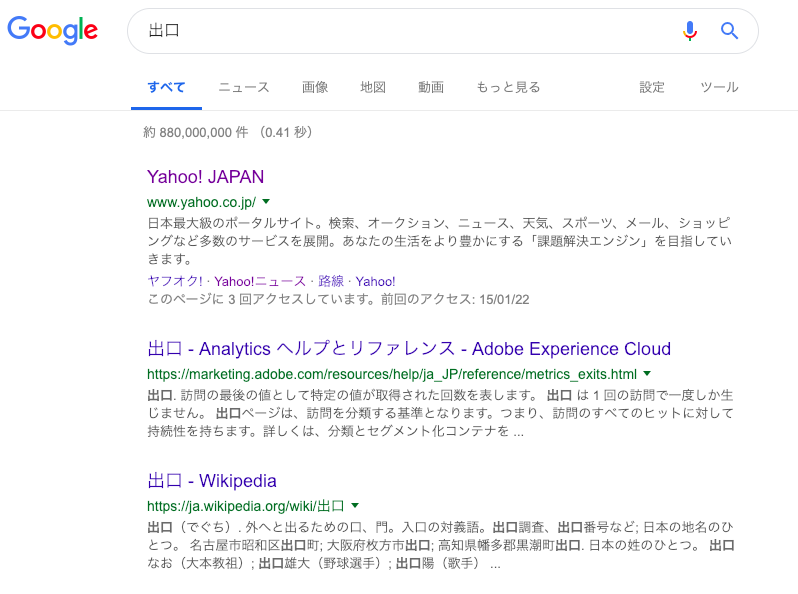Open the Yahoo! JAPAN result title
Viewport: 798px width, 594px height.
[206, 177]
